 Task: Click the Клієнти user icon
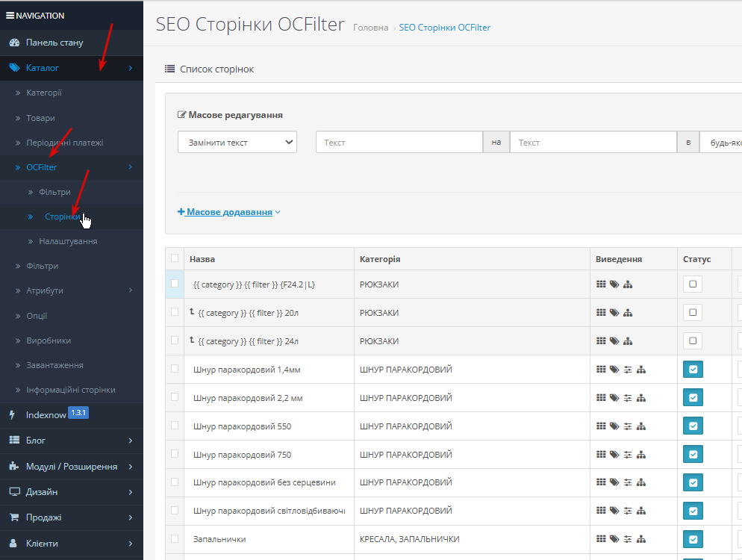point(13,544)
